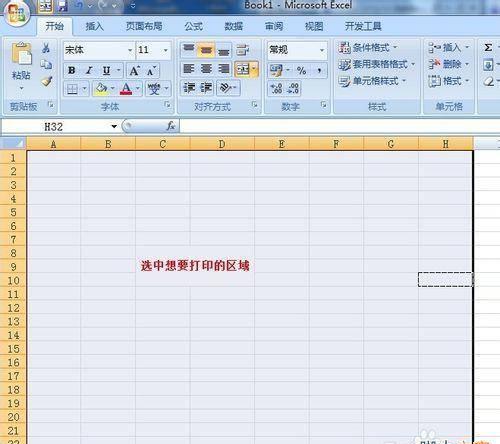Apply font color with the red A
The height and width of the screenshot is (444, 500).
[x=126, y=89]
